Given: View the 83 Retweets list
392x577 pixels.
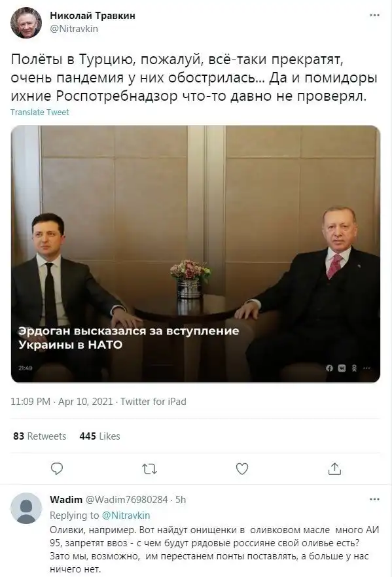Looking at the screenshot, I should [40, 436].
